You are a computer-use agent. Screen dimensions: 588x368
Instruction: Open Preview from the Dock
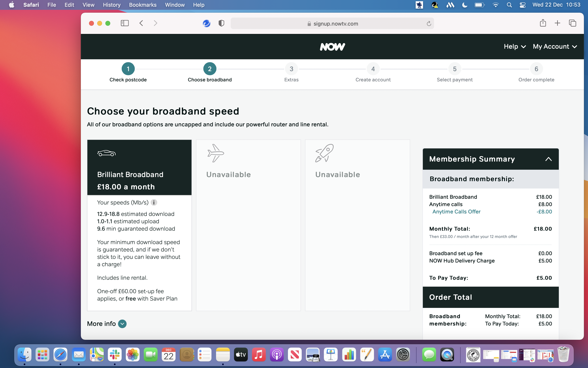tap(313, 354)
